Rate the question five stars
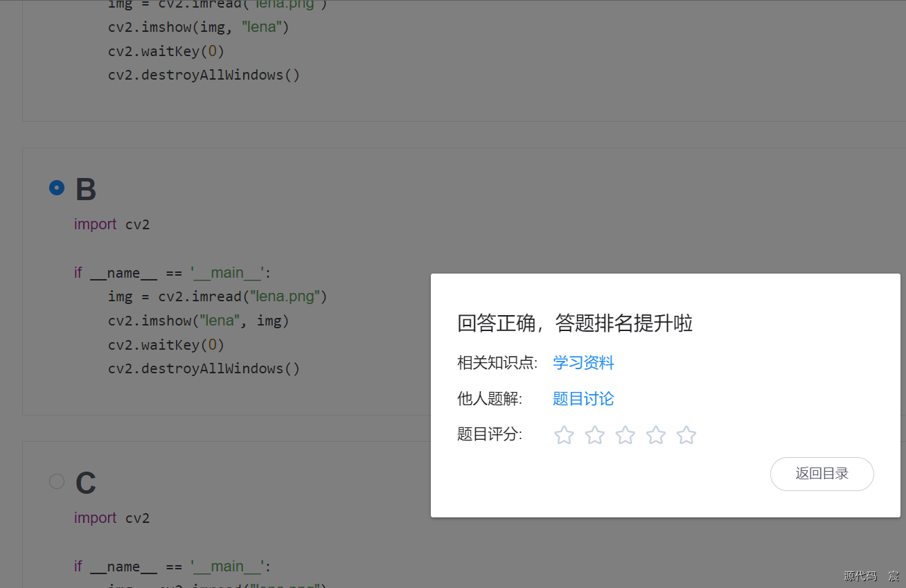Screen dimensions: 906x588 [x=686, y=435]
